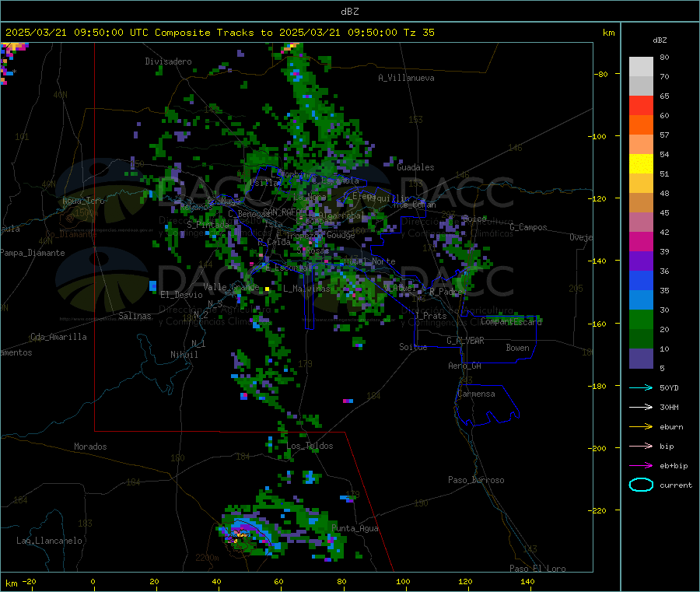Click the Divisadero place label
The width and height of the screenshot is (700, 592).
coord(168,61)
